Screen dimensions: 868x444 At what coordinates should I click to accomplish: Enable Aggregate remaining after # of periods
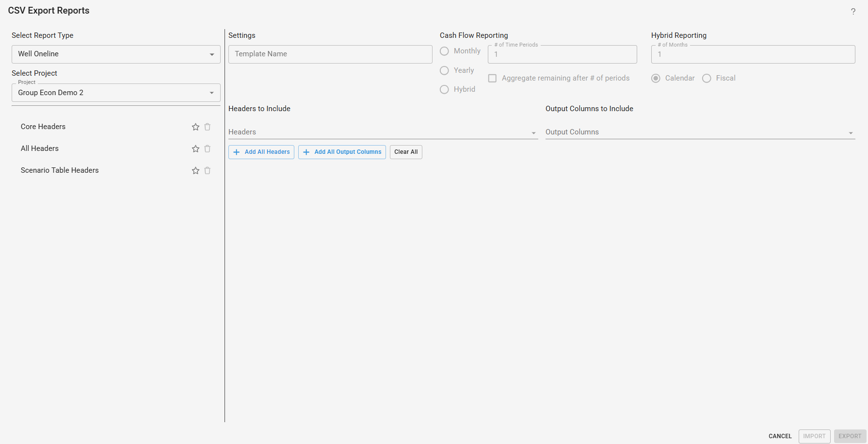(x=492, y=79)
